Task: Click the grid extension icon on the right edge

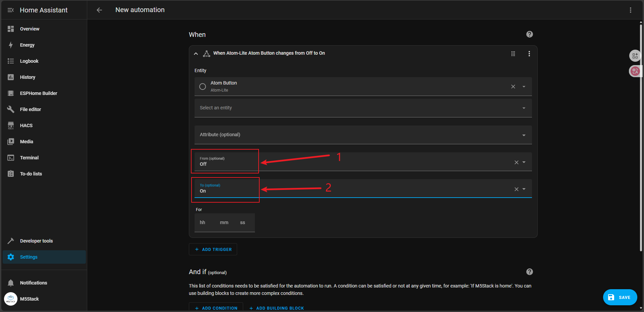Action: point(635,56)
